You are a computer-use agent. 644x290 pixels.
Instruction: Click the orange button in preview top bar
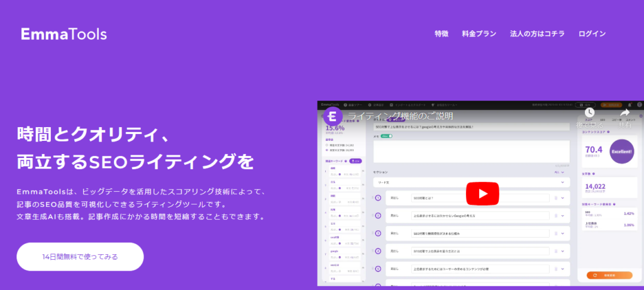pos(611,105)
